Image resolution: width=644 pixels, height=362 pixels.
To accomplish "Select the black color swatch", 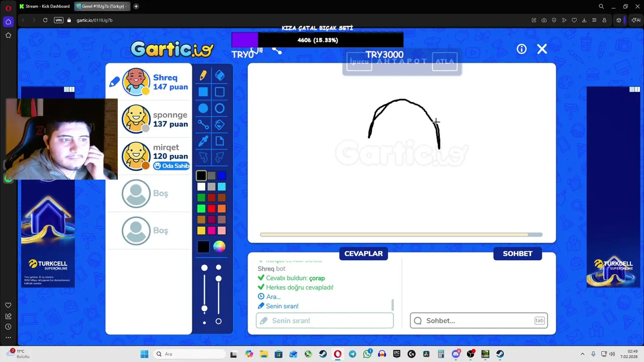I will (x=201, y=175).
